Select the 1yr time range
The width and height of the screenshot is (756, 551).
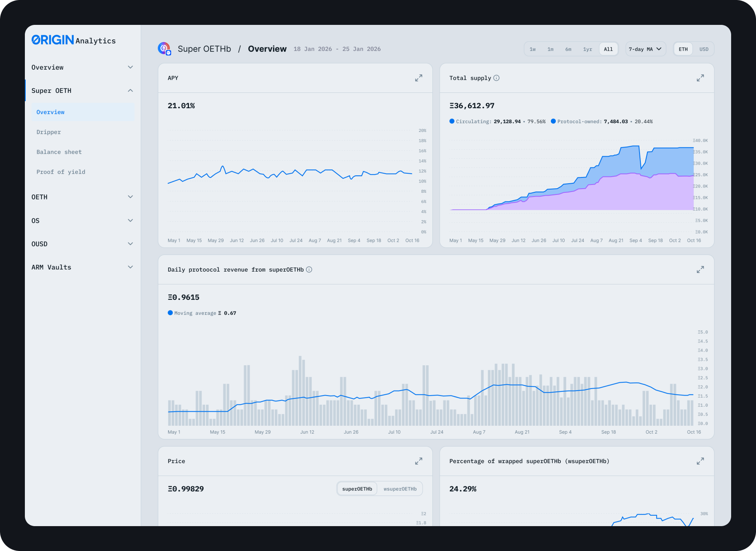click(x=587, y=49)
